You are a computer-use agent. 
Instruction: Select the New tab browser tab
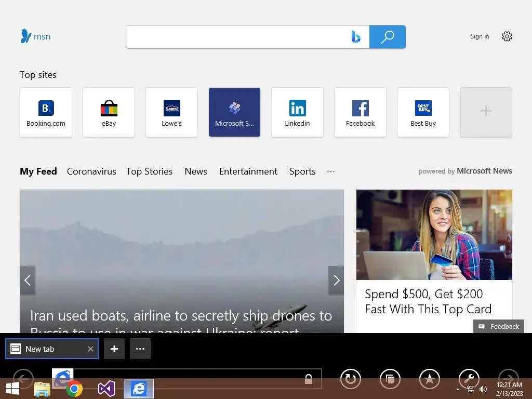coord(52,349)
